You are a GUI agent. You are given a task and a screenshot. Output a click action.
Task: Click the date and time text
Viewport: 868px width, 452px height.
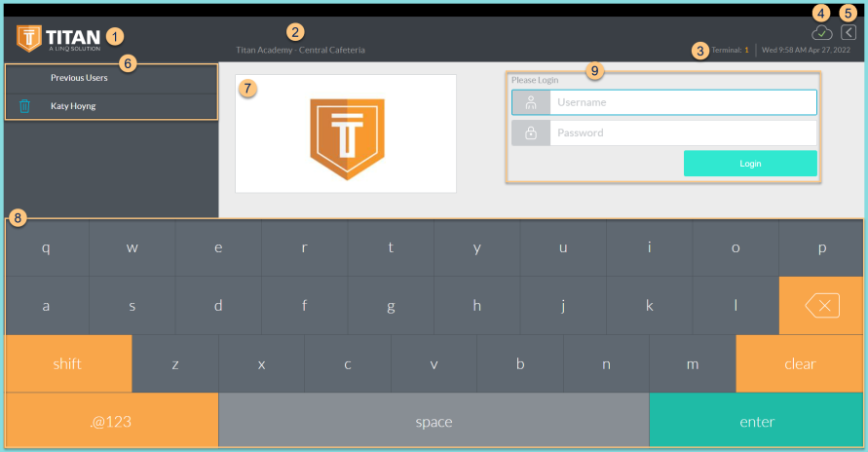806,50
